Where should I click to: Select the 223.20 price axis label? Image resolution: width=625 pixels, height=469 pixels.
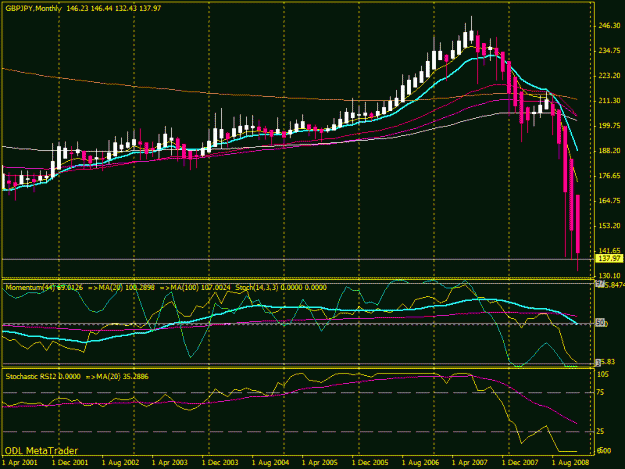609,76
